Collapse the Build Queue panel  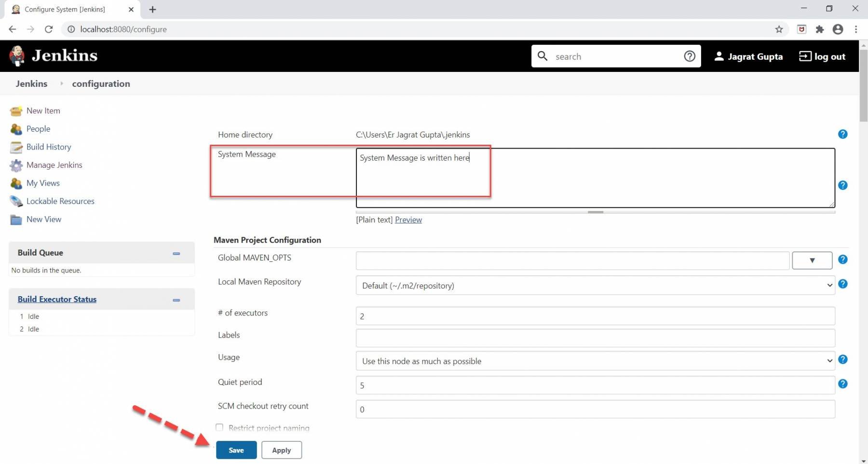coord(176,253)
